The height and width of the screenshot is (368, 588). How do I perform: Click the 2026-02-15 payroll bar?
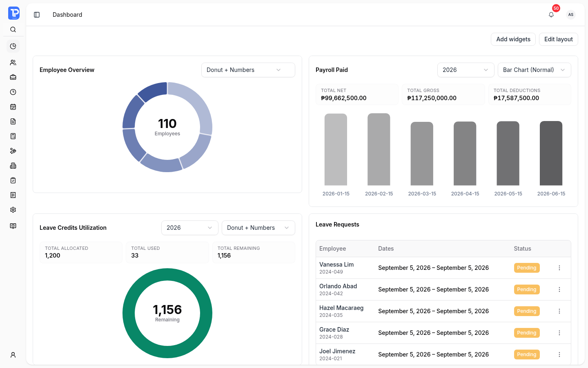click(379, 149)
